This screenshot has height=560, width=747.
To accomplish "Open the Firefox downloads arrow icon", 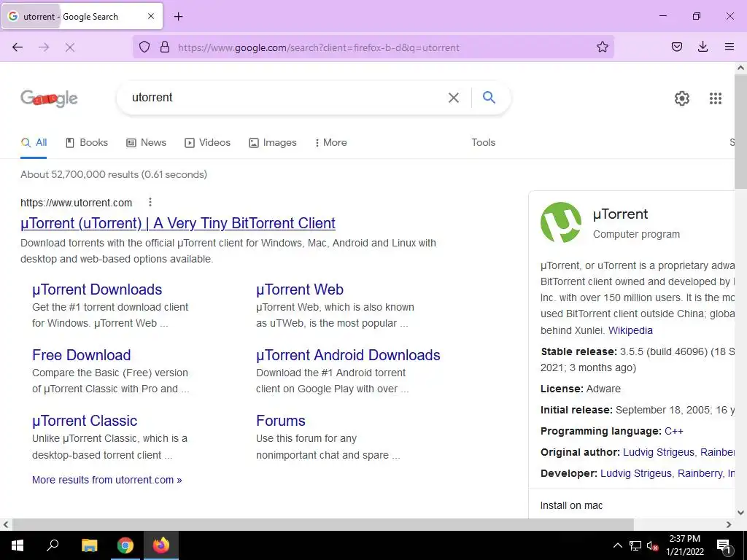I will (x=703, y=47).
